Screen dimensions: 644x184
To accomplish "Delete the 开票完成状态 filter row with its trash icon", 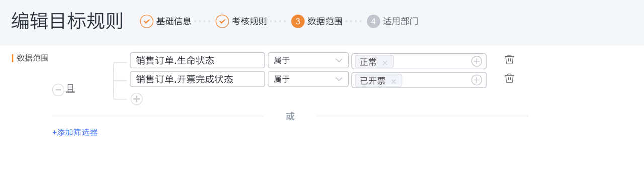I will point(509,79).
